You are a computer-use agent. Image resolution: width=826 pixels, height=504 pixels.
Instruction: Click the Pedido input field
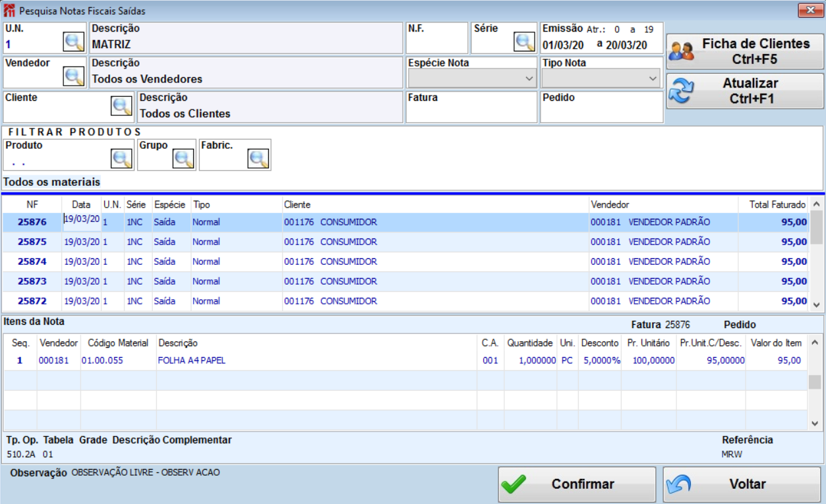601,113
